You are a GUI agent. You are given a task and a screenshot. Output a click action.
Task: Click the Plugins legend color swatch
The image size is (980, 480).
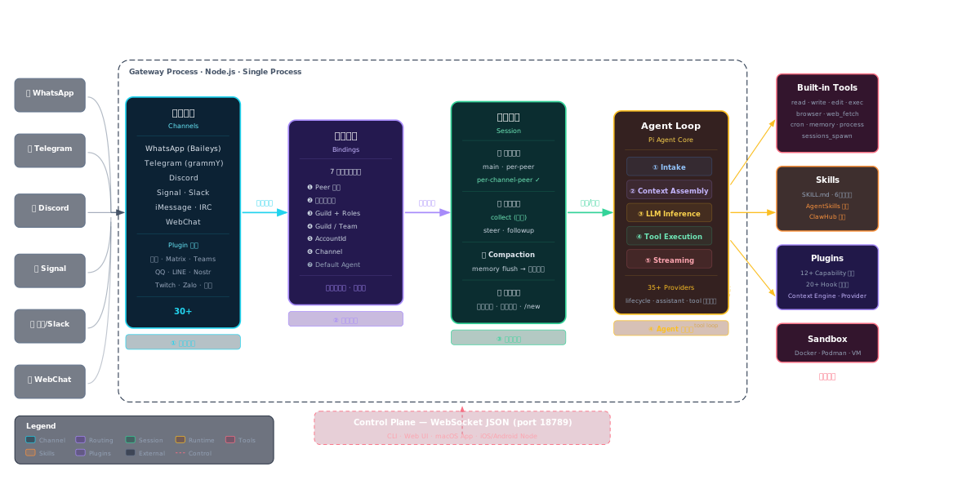pos(80,452)
